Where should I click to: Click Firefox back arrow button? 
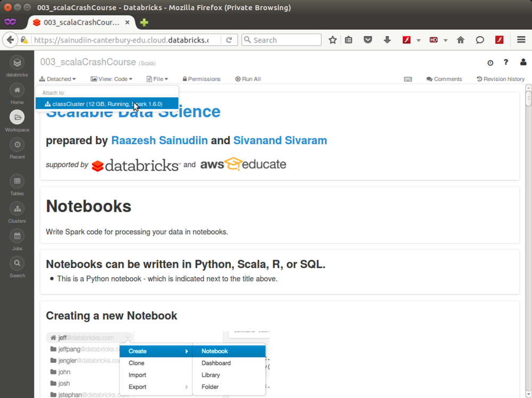pyautogui.click(x=10, y=40)
